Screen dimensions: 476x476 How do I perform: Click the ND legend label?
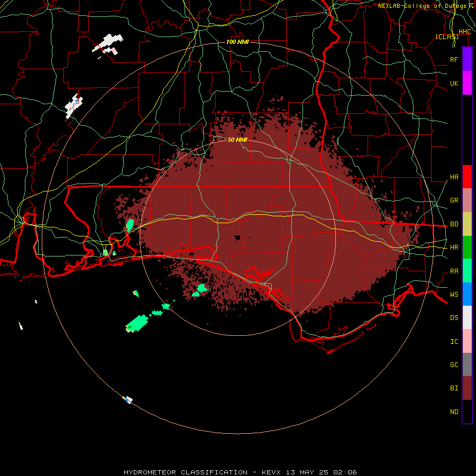454,412
